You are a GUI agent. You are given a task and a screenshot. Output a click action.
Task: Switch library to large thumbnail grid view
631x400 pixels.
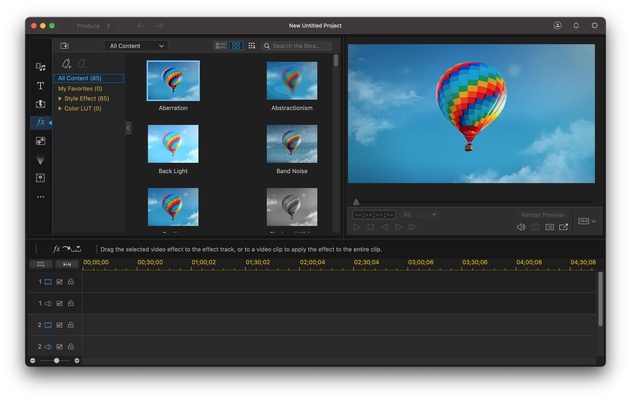236,46
